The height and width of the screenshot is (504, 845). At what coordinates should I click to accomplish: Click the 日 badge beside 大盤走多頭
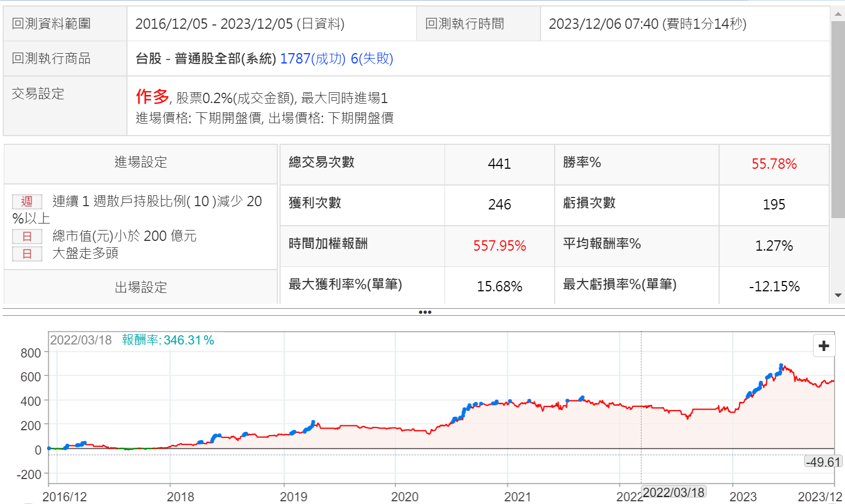click(27, 254)
